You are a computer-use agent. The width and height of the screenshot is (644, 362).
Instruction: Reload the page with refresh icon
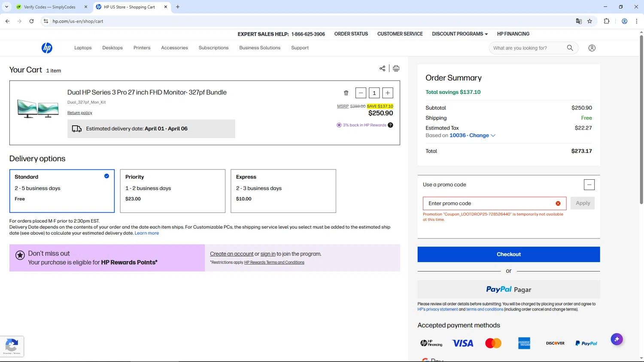tap(31, 21)
